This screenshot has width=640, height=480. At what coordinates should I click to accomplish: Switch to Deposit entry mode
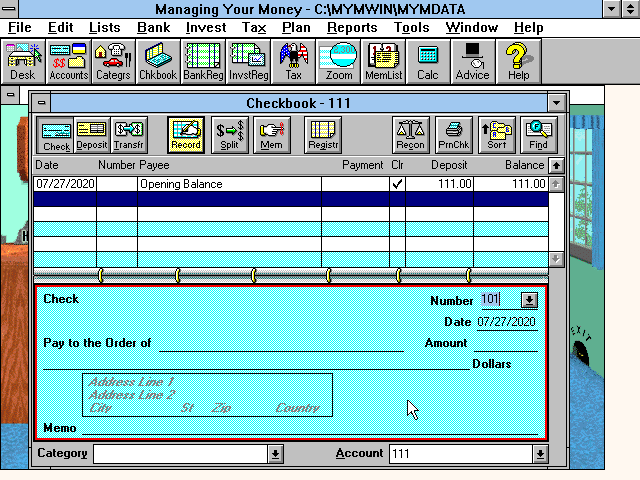click(92, 135)
